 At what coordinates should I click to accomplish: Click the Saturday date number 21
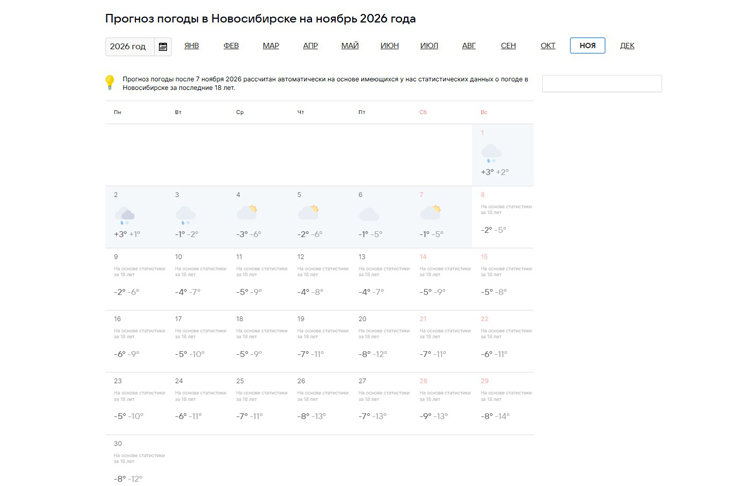coord(423,319)
